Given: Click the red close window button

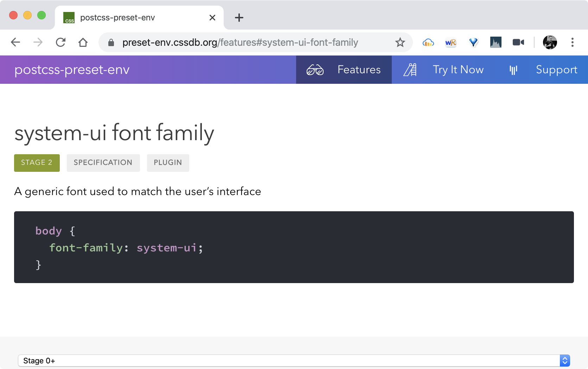Looking at the screenshot, I should click(13, 15).
